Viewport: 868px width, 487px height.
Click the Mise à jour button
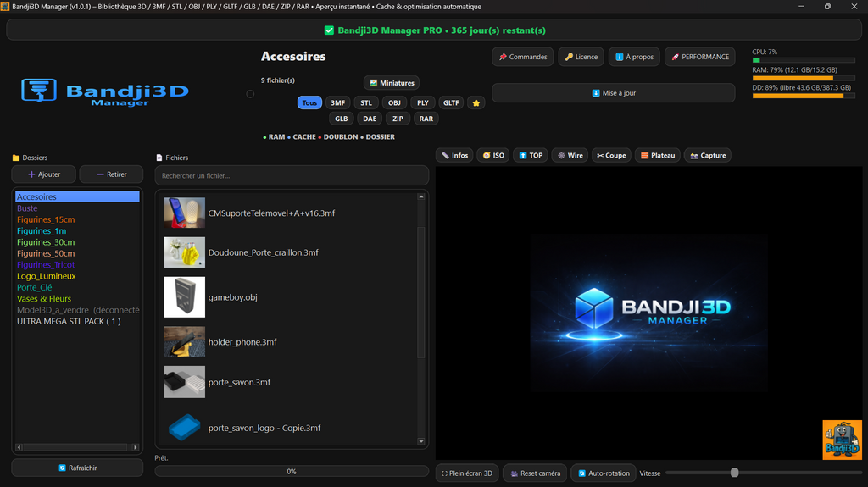(614, 93)
